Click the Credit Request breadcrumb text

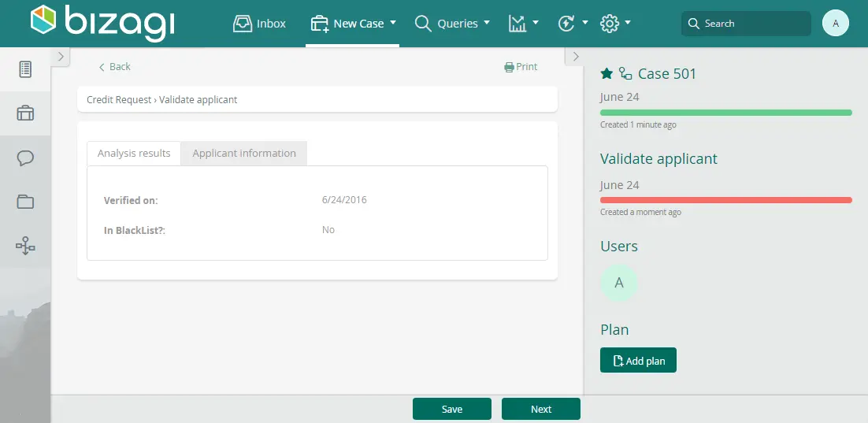[119, 100]
